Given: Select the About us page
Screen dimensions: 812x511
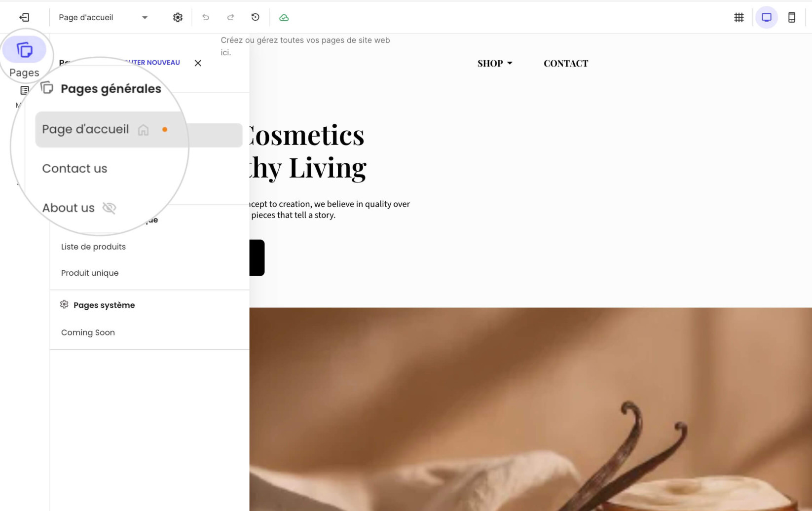Looking at the screenshot, I should 68,208.
